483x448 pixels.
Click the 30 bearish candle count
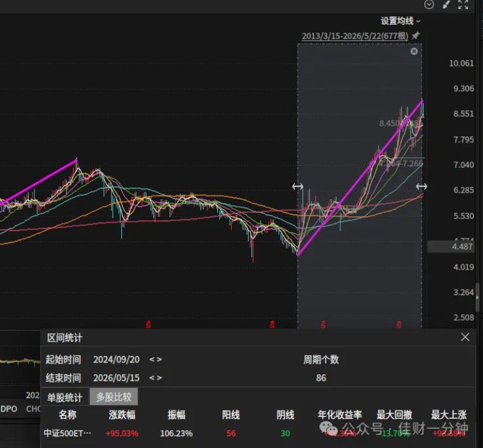285,434
